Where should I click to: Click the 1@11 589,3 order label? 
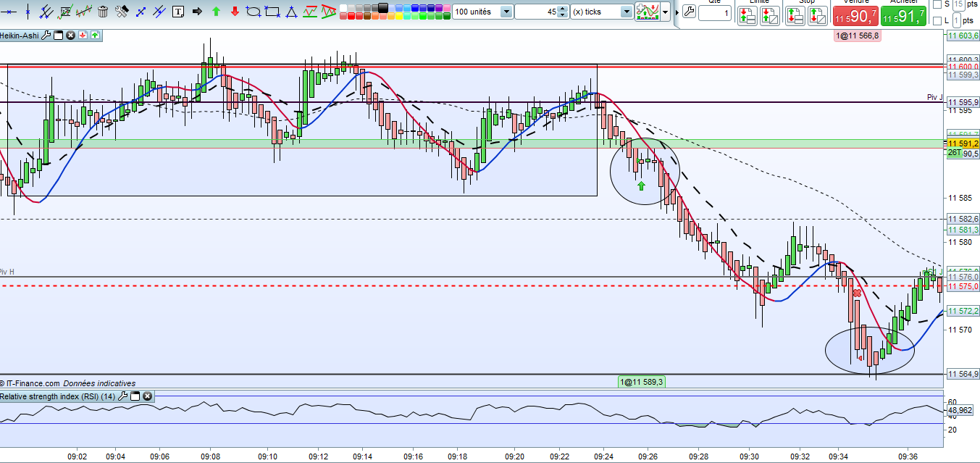click(641, 381)
